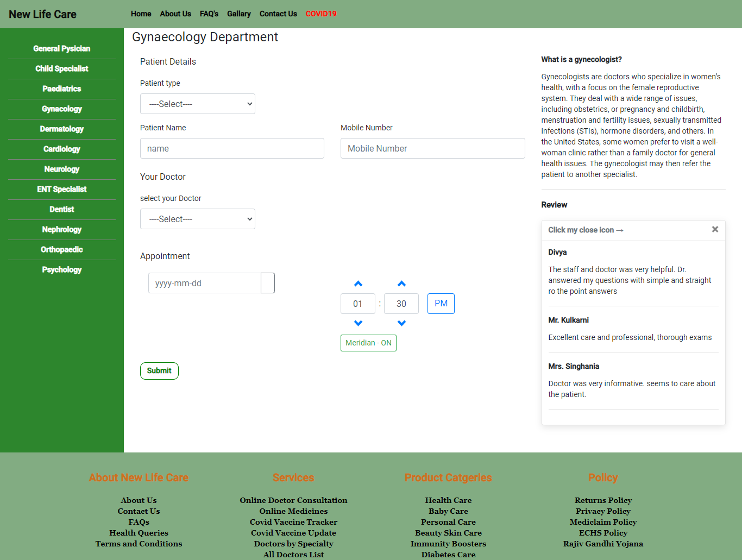Image resolution: width=742 pixels, height=560 pixels.
Task: Open the Patient type dropdown
Action: coord(198,104)
